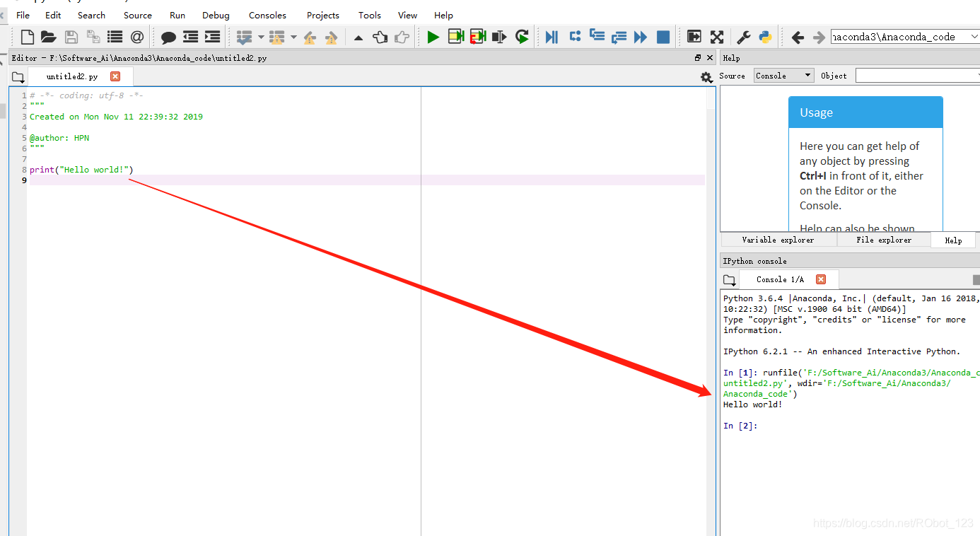Unindent selected code icon
This screenshot has width=980, height=536.
[190, 37]
